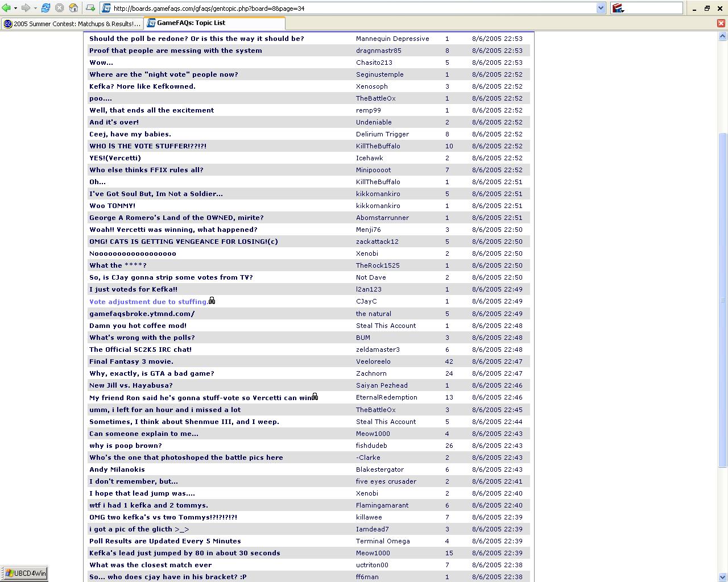The image size is (728, 582).
Task: Open topic 'Where are the night vote people now?'
Action: point(164,74)
